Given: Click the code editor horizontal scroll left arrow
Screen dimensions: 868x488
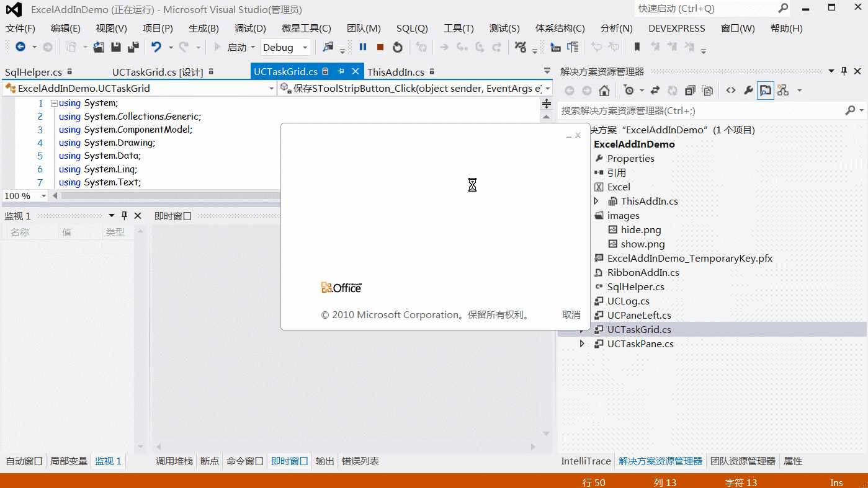Looking at the screenshot, I should 55,196.
